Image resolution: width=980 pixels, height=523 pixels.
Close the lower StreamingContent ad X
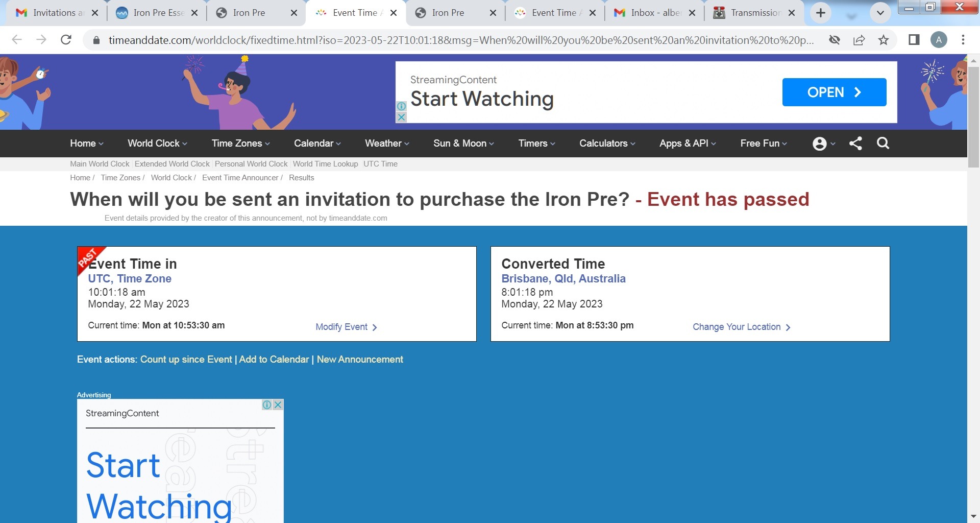click(278, 405)
